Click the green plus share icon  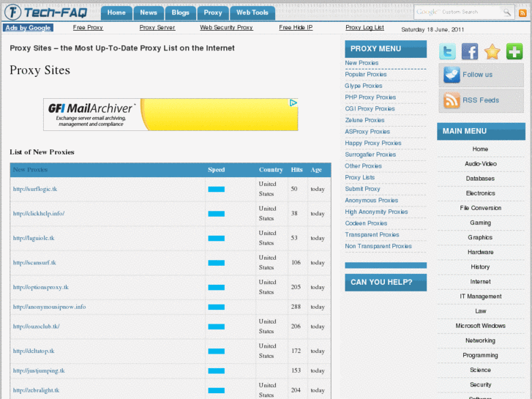pyautogui.click(x=514, y=52)
